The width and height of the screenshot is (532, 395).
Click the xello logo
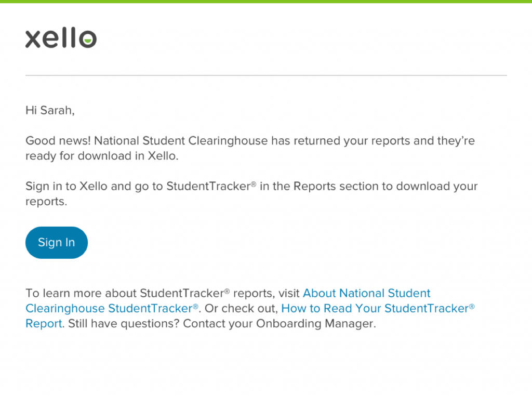[x=61, y=38]
